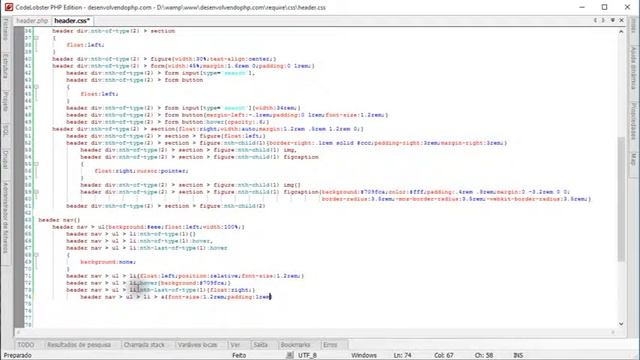Click line number 74 in gutter
The width and height of the screenshot is (640, 360).
(28, 297)
